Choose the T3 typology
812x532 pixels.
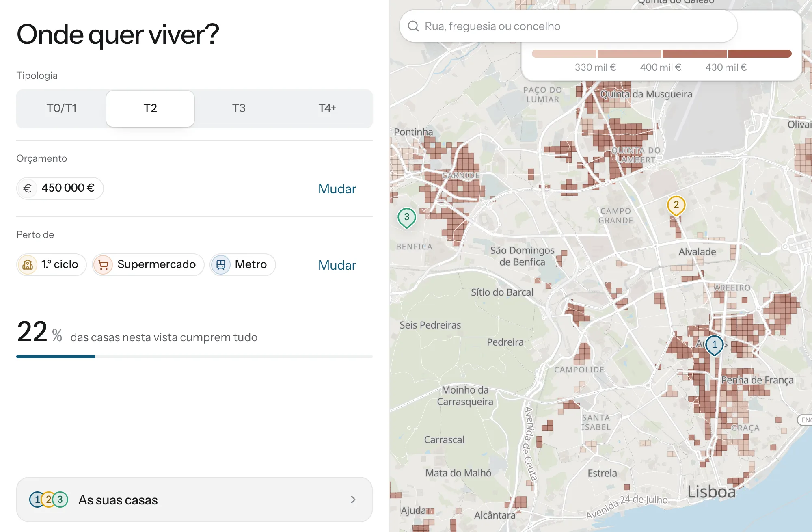[x=239, y=108]
